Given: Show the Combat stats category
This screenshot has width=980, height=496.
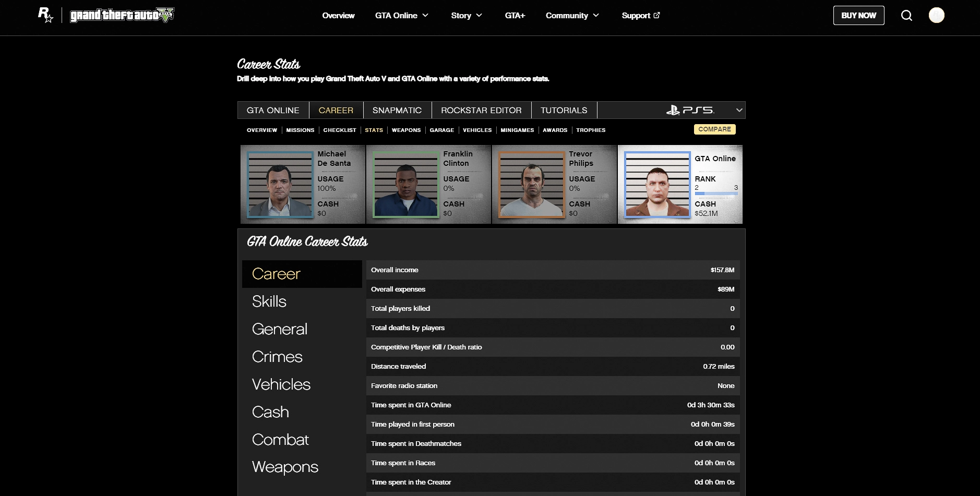Looking at the screenshot, I should pyautogui.click(x=280, y=440).
